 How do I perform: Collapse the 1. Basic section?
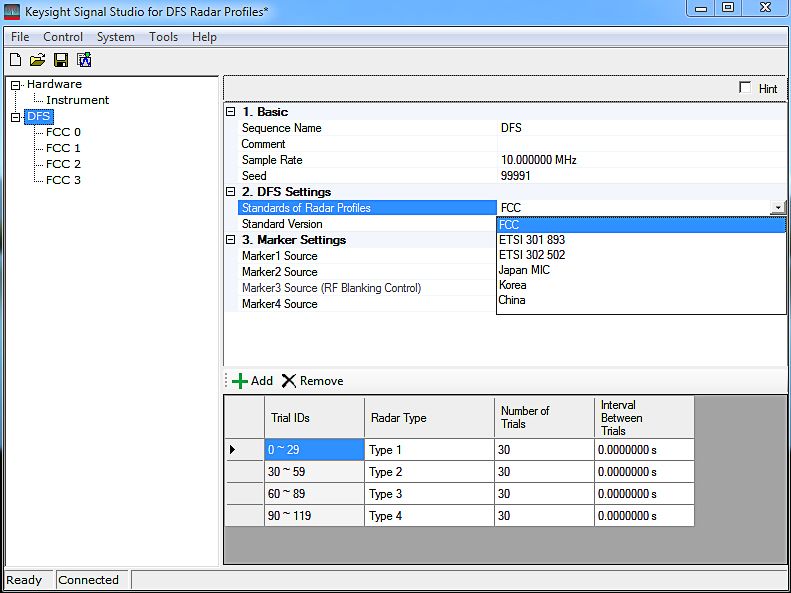pyautogui.click(x=231, y=112)
